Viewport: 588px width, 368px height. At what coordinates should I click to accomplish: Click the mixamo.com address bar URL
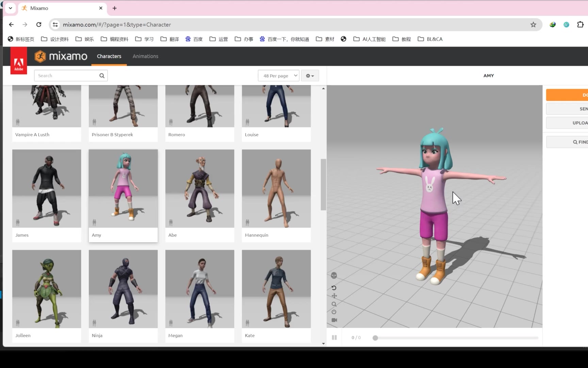pyautogui.click(x=117, y=25)
